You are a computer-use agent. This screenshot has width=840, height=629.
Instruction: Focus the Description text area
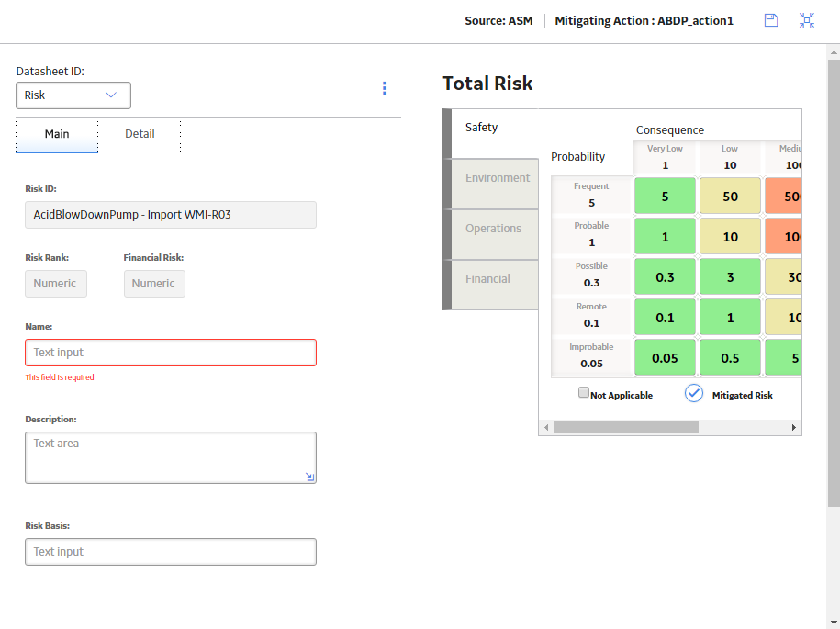click(x=171, y=457)
